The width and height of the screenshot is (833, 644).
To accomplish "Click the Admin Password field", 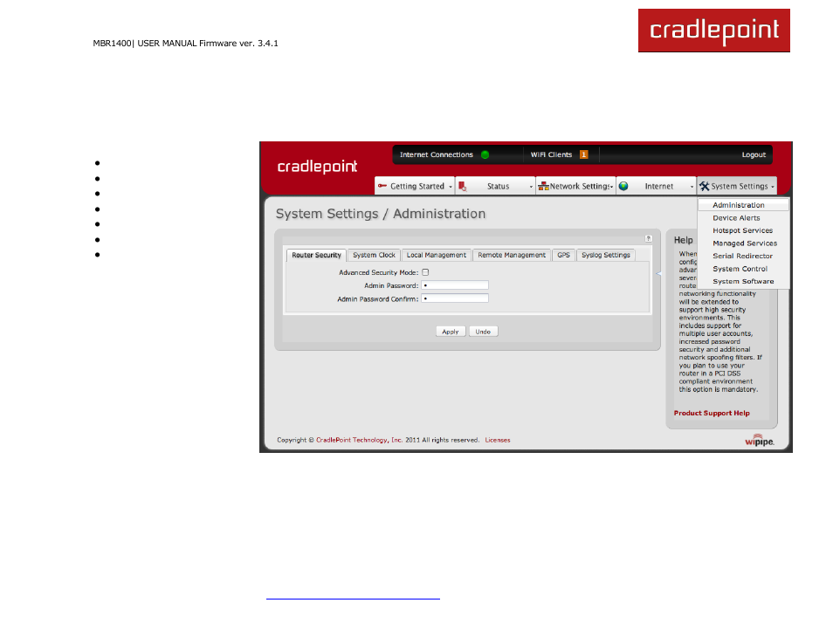I will (x=455, y=285).
